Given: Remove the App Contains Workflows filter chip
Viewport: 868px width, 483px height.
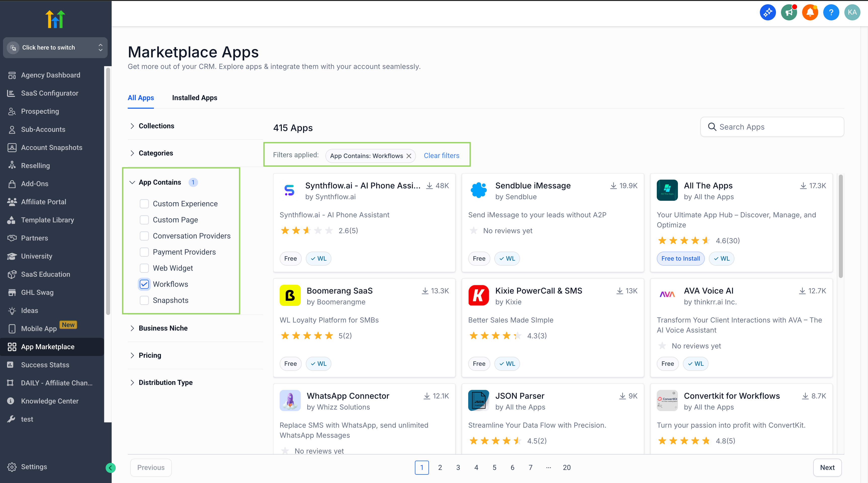Looking at the screenshot, I should [x=409, y=156].
